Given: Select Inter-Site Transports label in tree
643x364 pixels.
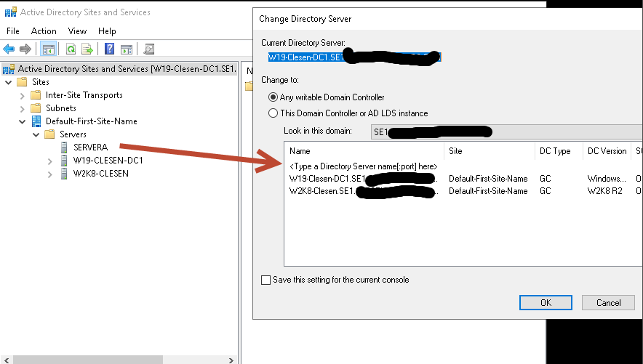Looking at the screenshot, I should coord(84,95).
